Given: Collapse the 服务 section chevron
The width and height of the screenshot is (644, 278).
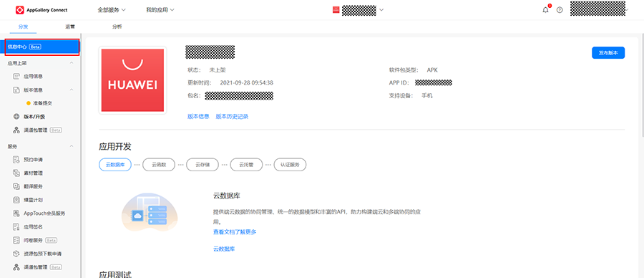Looking at the screenshot, I should point(72,146).
